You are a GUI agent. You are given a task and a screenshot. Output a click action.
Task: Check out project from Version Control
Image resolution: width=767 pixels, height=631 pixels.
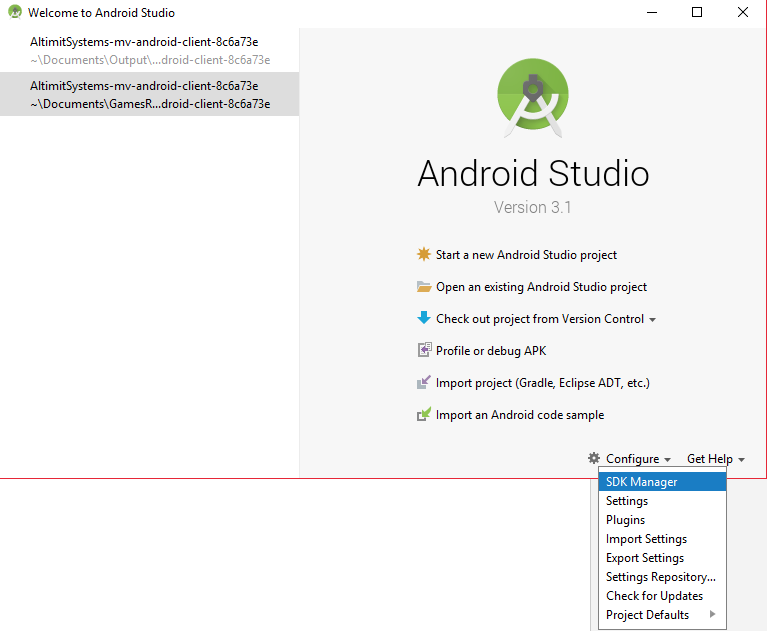pos(540,319)
